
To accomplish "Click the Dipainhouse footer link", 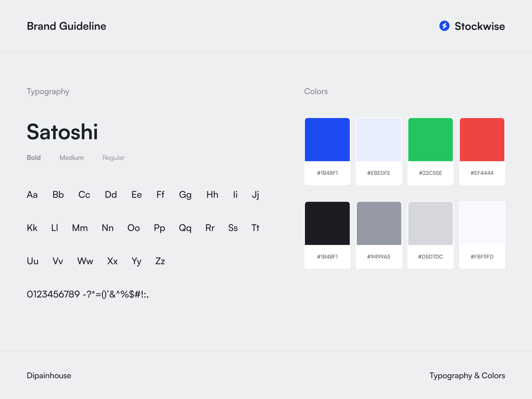I will click(49, 375).
